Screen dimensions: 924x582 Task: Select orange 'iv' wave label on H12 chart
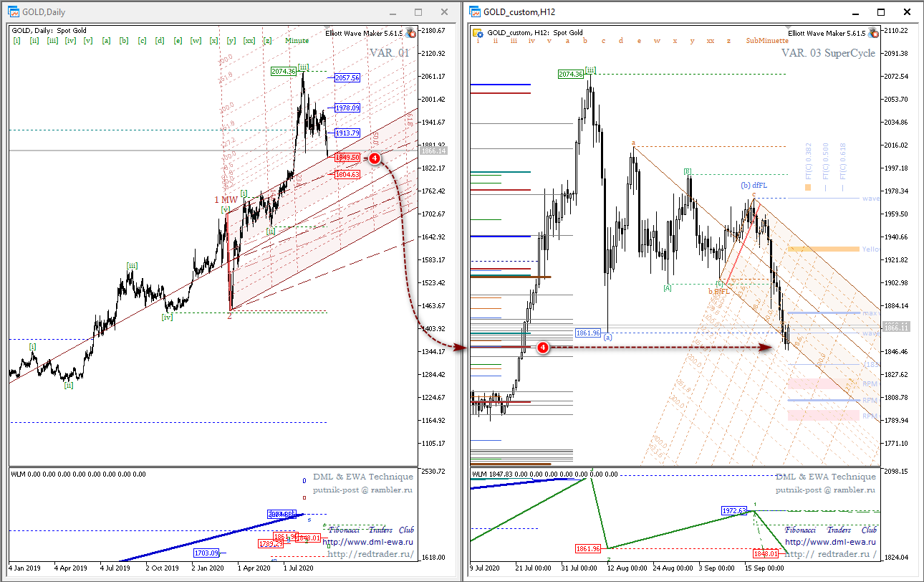tap(531, 41)
